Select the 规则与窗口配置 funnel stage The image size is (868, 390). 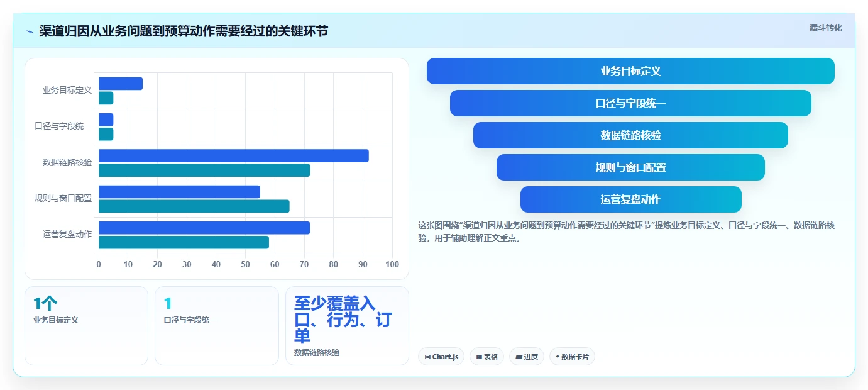pos(630,167)
